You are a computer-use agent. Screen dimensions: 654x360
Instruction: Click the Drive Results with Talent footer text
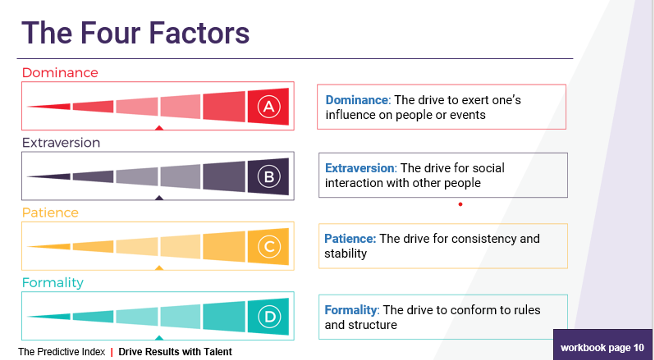coord(175,352)
